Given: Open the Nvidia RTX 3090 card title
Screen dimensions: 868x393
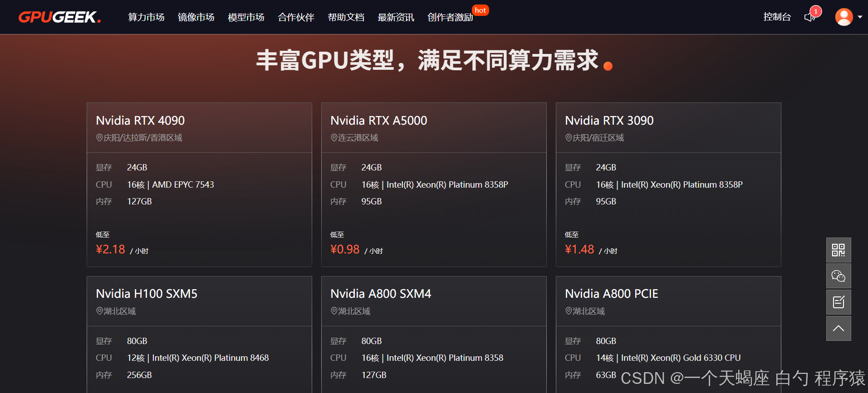Looking at the screenshot, I should [x=609, y=121].
